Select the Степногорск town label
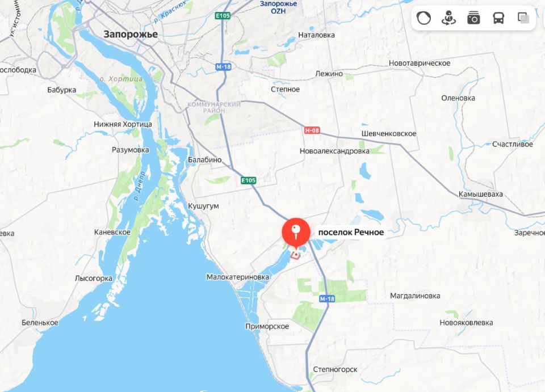The image size is (545, 392). [335, 369]
